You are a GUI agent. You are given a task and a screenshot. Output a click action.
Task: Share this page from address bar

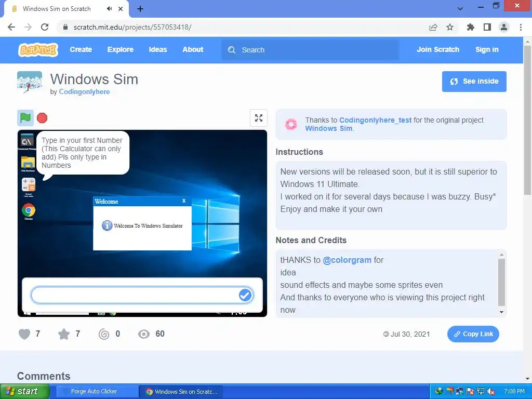[x=433, y=27]
